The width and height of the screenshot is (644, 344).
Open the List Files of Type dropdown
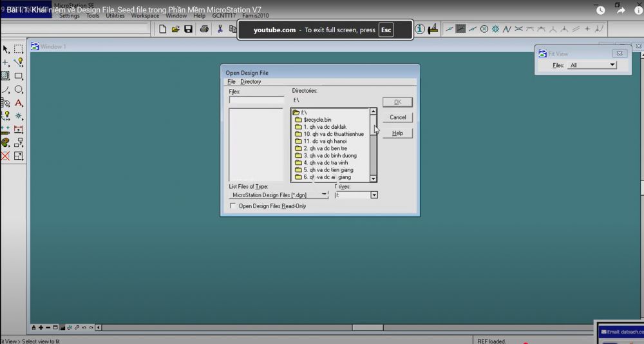324,195
